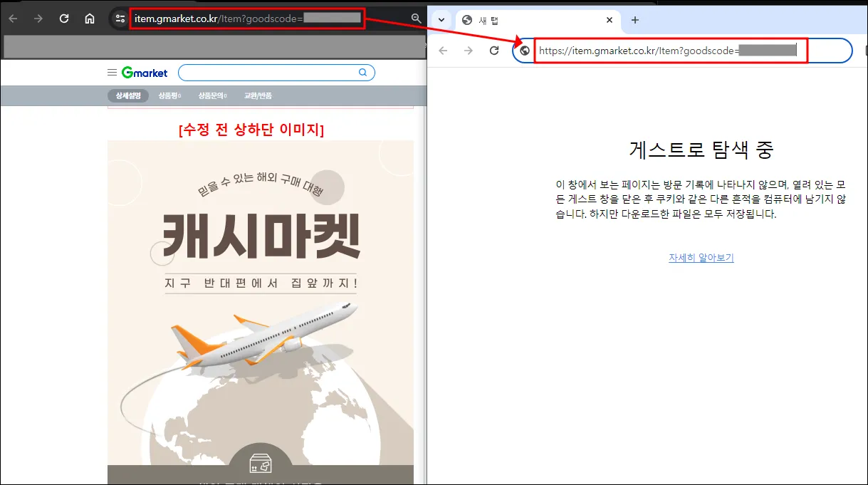The width and height of the screenshot is (868, 485).
Task: Reload page in left Gmarket window
Action: click(x=64, y=19)
